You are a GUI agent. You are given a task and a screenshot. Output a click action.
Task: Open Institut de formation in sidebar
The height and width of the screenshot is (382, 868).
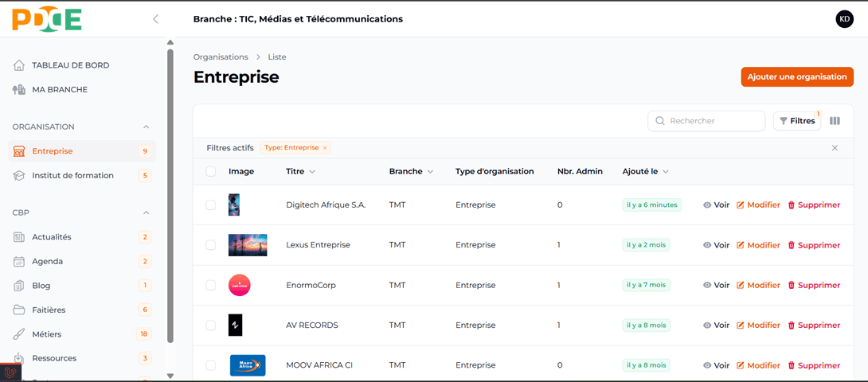pyautogui.click(x=72, y=175)
